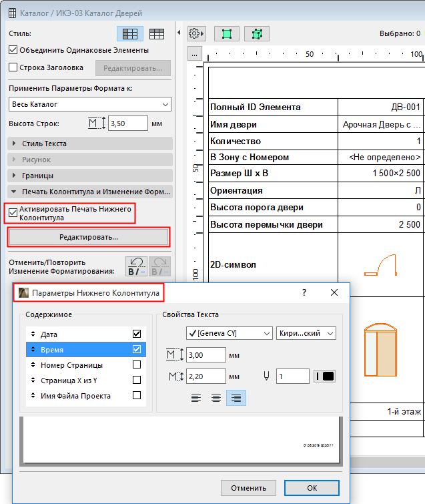The width and height of the screenshot is (425, 504).
Task: Open the gear settings menu in toolbar
Action: pos(196,33)
